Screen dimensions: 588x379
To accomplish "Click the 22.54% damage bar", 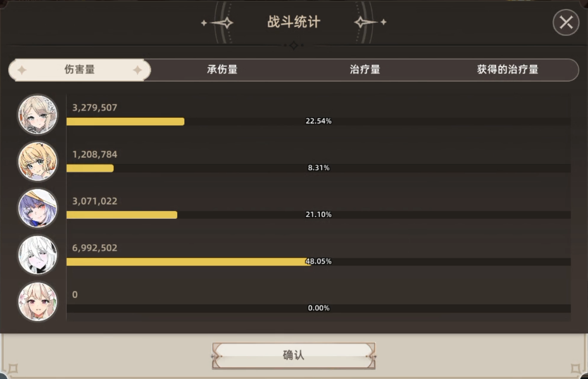I will click(x=319, y=121).
